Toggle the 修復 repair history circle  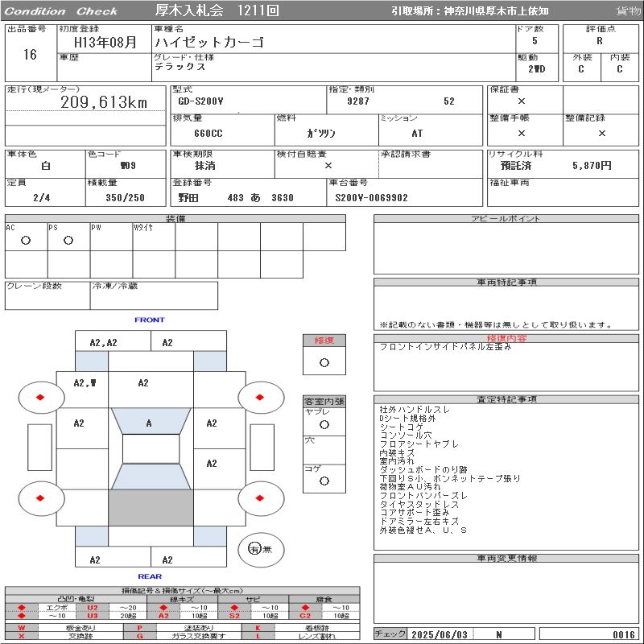coord(324,362)
